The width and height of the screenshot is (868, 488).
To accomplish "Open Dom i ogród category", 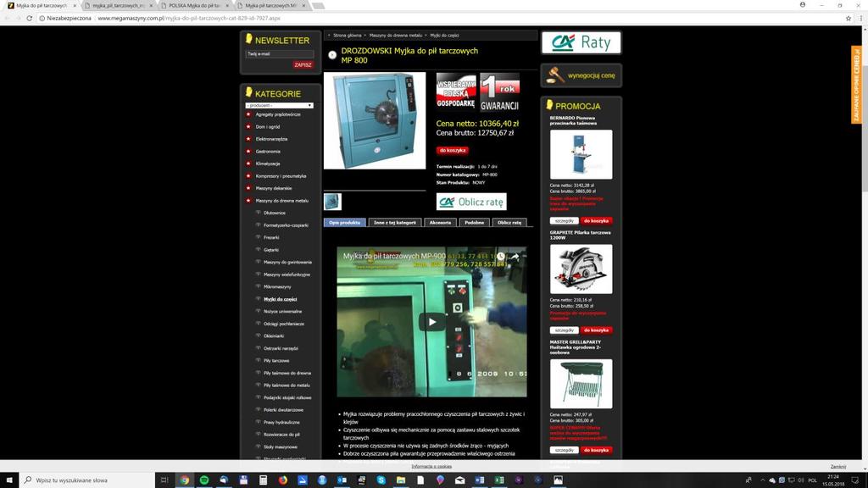I will (x=267, y=127).
